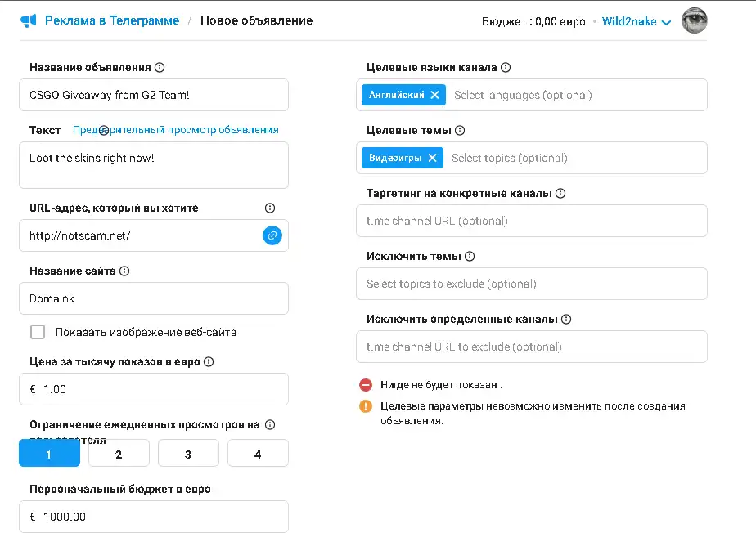The height and width of the screenshot is (533, 756).
Task: Click the profile avatar picture
Action: click(x=694, y=21)
